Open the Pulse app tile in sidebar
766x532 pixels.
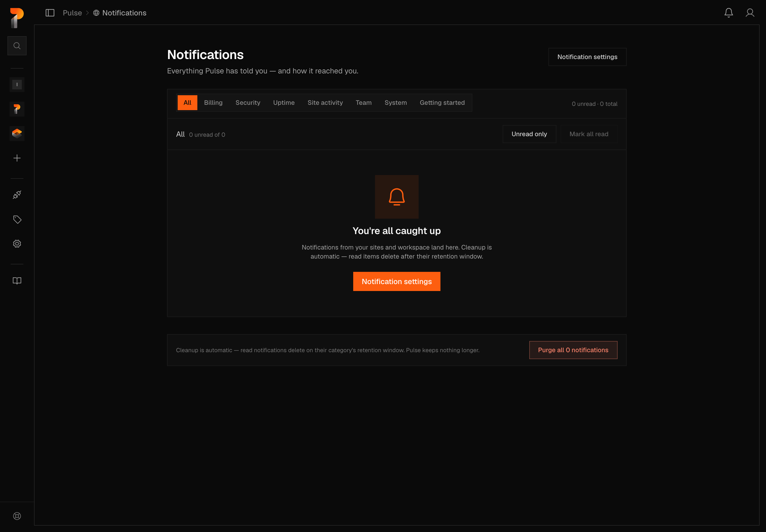coord(17,109)
